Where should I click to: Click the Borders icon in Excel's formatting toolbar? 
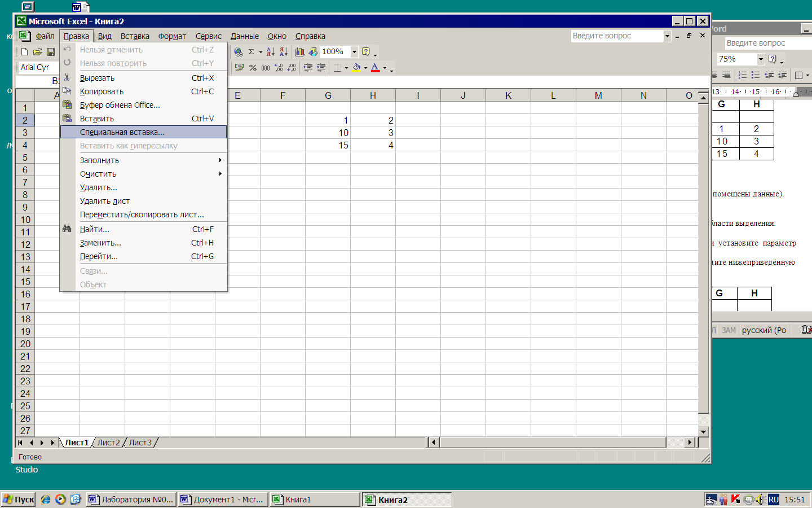coord(337,68)
